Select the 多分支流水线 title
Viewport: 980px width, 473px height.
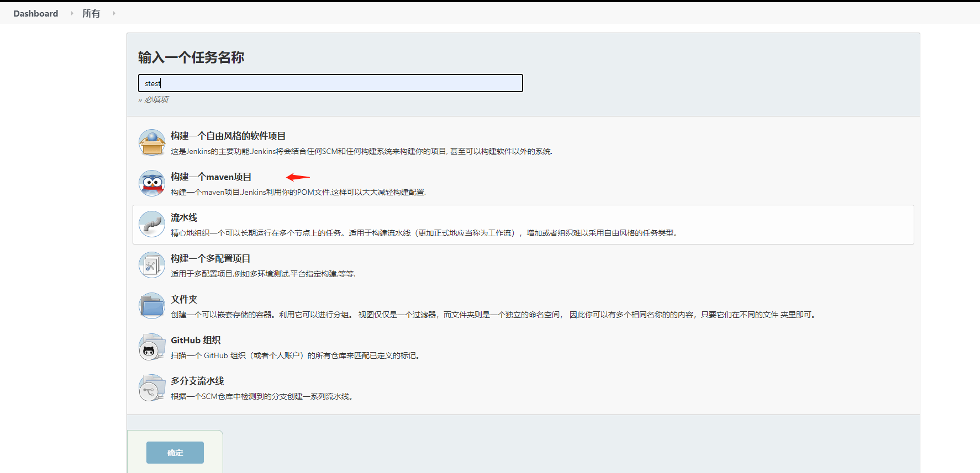pyautogui.click(x=197, y=381)
